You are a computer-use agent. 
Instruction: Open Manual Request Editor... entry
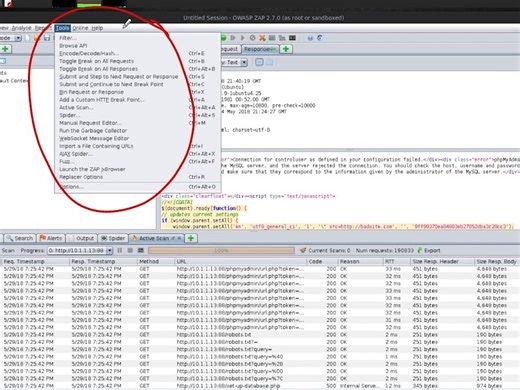click(137, 123)
